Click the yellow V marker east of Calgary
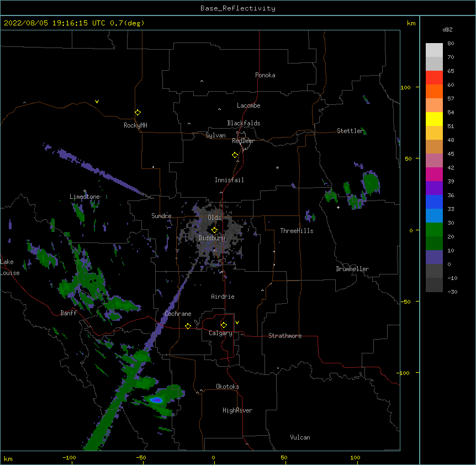Image resolution: width=476 pixels, height=465 pixels. (237, 323)
